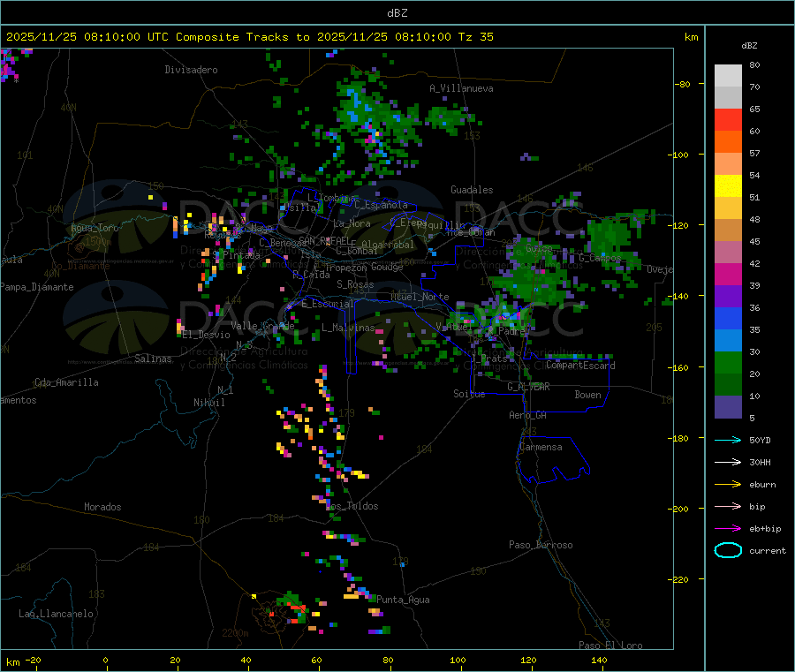Click the dBZ title at top
Viewport: 795px width, 672px height.
point(397,13)
